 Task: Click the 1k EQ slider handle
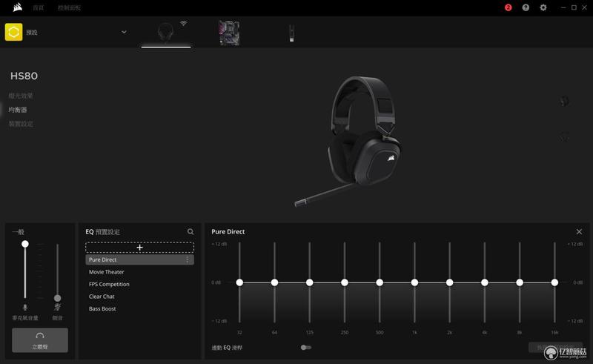(414, 282)
